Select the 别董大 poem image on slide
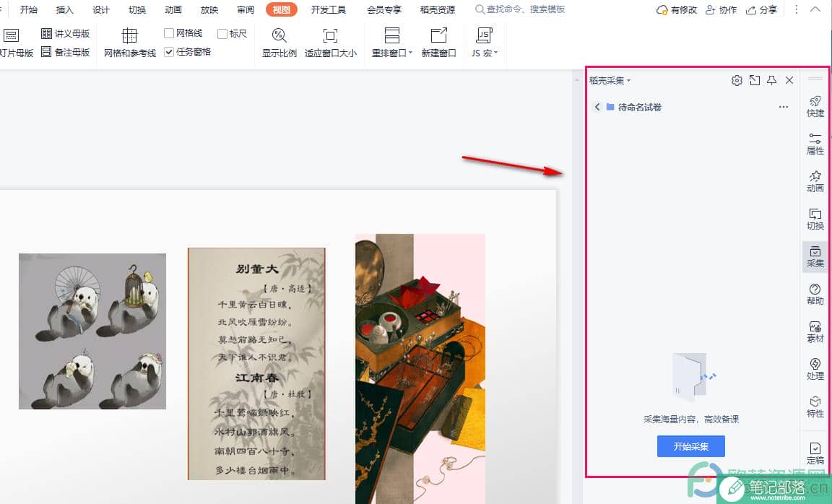This screenshot has width=832, height=504. [x=257, y=363]
